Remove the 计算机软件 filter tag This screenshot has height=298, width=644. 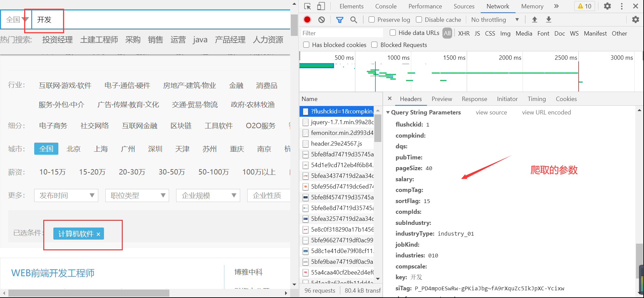click(98, 234)
